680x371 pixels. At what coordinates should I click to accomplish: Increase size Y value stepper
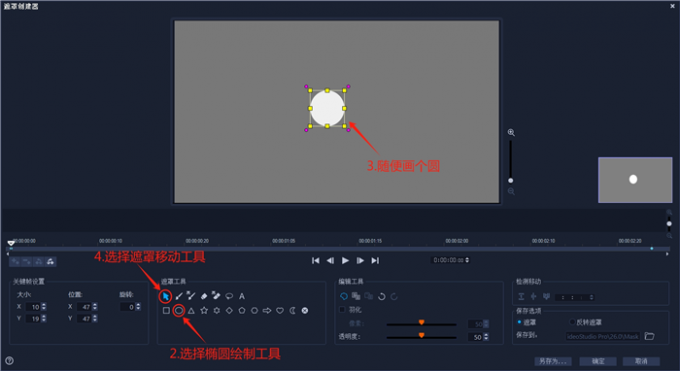coord(44,317)
